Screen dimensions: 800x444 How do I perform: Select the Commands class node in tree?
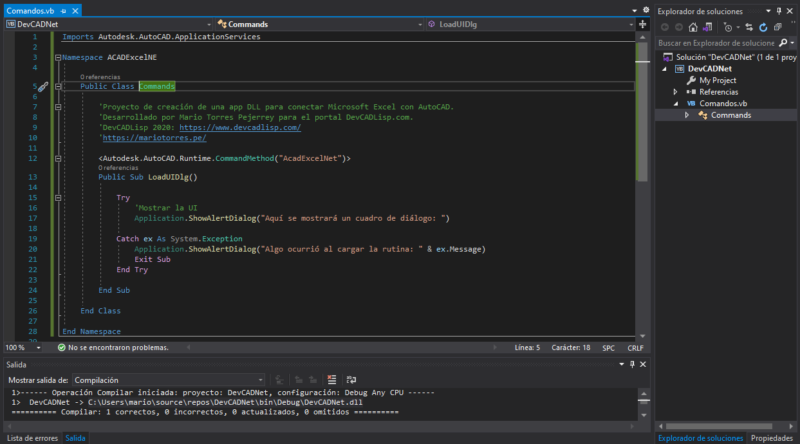click(x=724, y=115)
